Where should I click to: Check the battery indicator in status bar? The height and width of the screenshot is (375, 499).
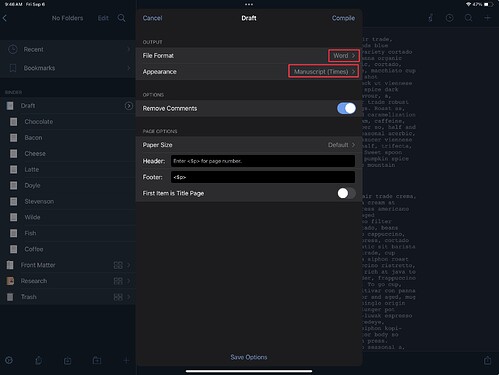(x=488, y=4)
